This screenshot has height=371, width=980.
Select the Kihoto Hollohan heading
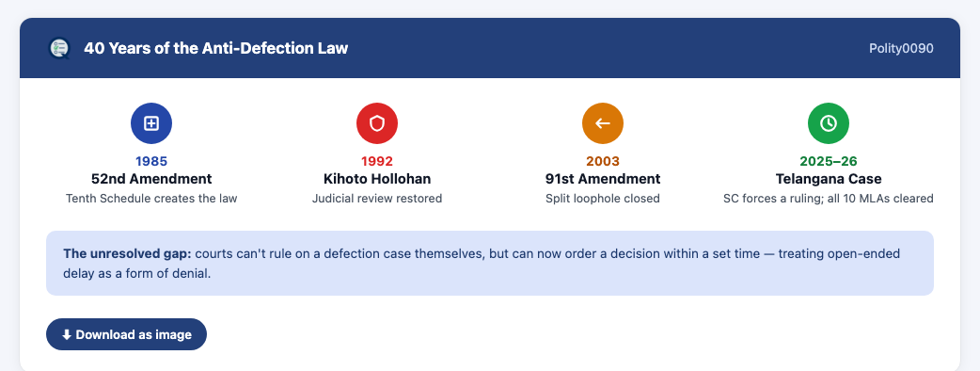(377, 179)
